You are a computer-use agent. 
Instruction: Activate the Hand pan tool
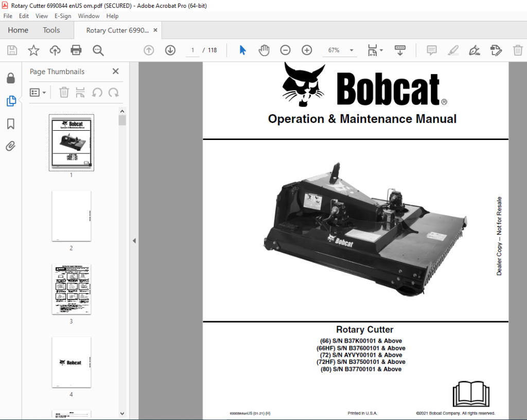coord(264,50)
